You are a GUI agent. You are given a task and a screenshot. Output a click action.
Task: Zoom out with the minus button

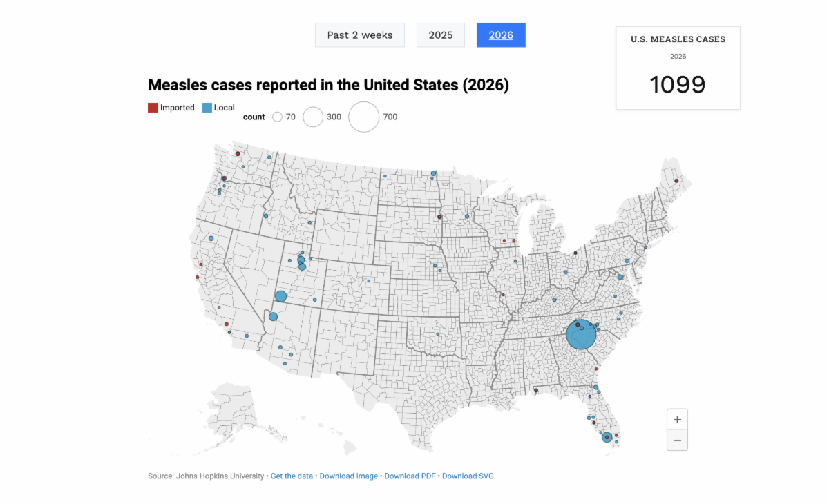pos(677,440)
